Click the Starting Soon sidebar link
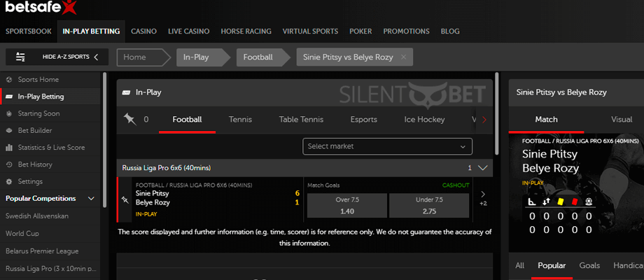The width and height of the screenshot is (644, 280). click(38, 113)
